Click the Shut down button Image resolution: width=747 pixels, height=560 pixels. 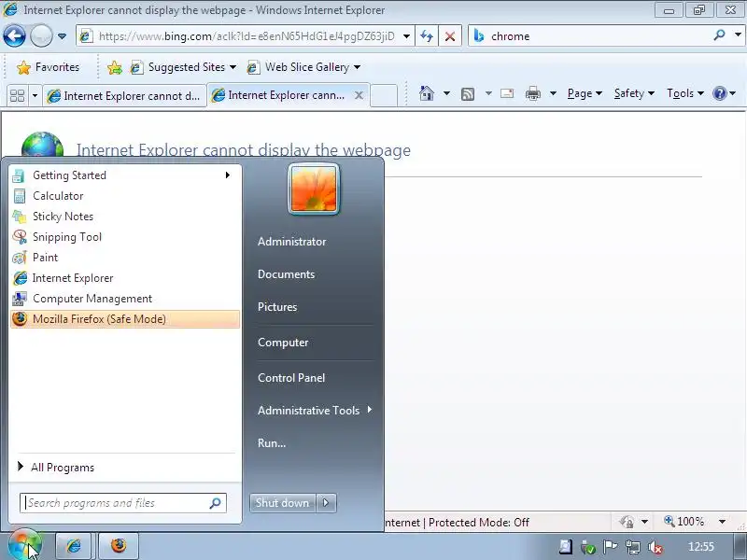click(283, 503)
